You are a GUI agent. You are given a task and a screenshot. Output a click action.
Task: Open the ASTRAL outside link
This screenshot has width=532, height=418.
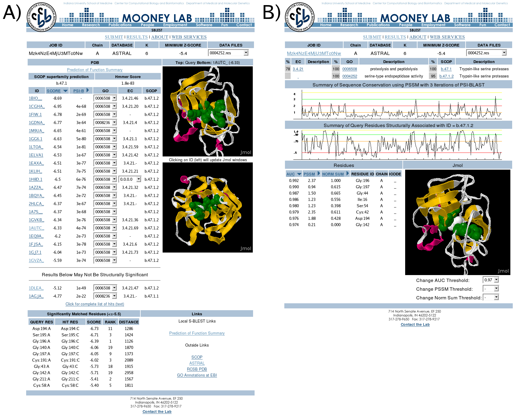click(x=197, y=363)
